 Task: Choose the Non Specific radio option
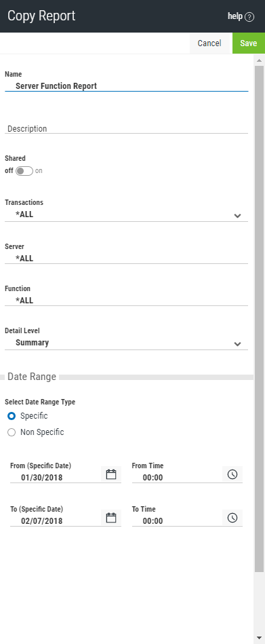point(12,432)
